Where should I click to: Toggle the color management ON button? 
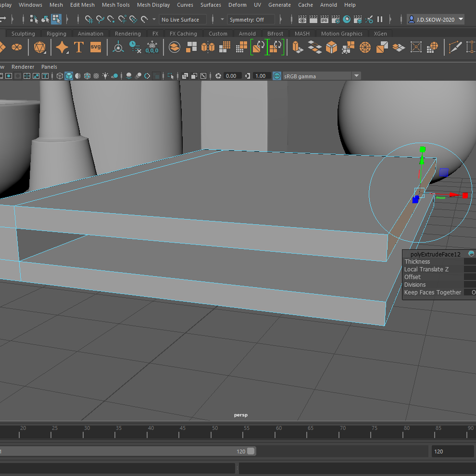coord(277,76)
